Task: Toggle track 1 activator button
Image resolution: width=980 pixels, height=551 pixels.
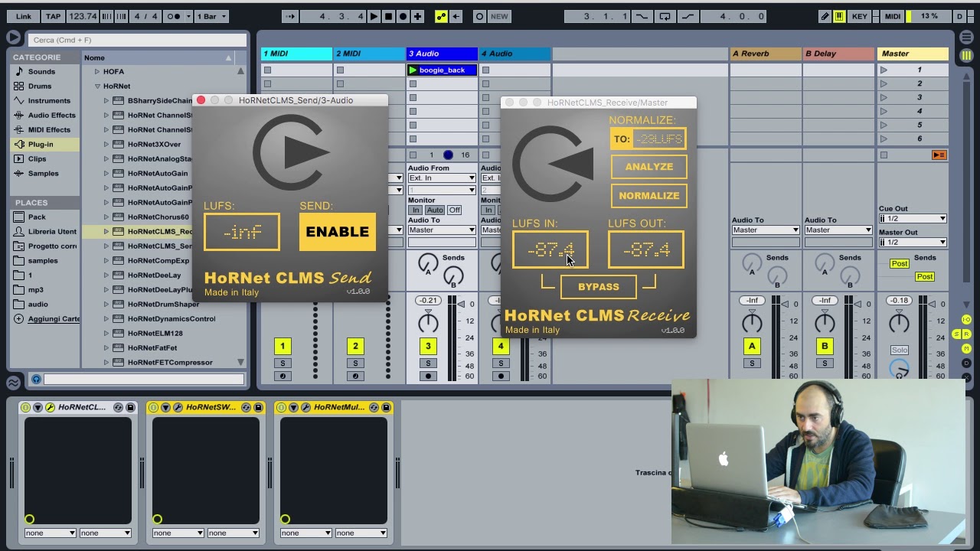Action: pyautogui.click(x=282, y=346)
